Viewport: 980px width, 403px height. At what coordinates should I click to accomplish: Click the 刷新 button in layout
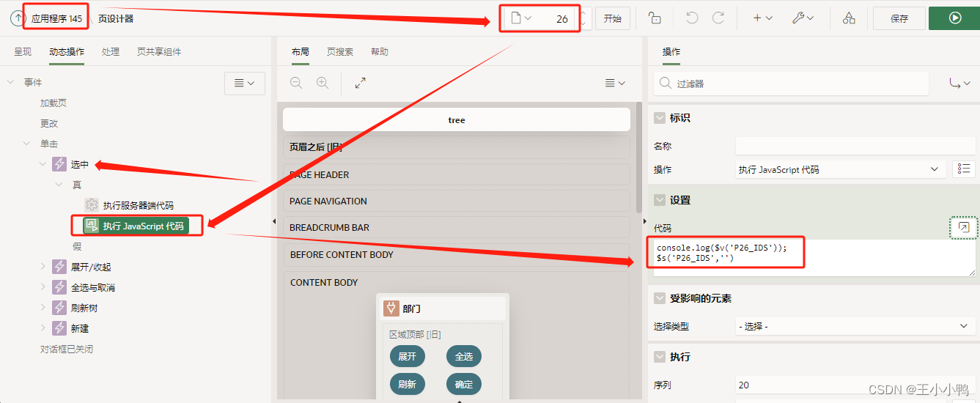pyautogui.click(x=408, y=384)
